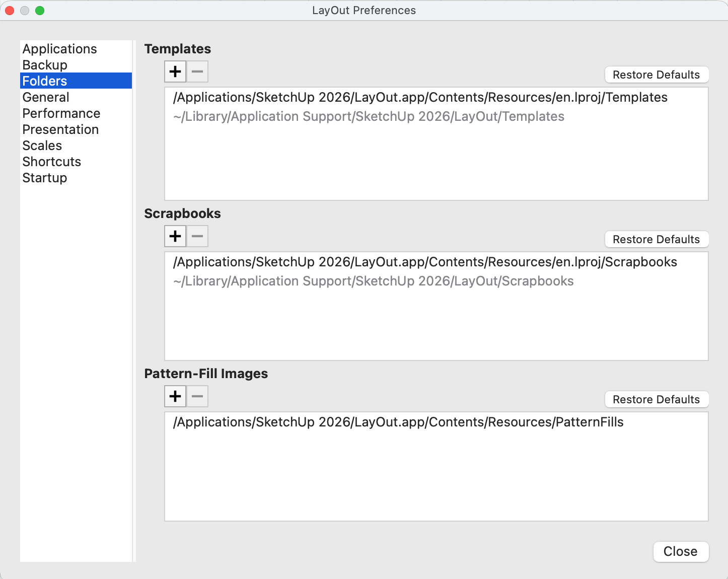Viewport: 728px width, 579px height.
Task: Select the Resources/PatternFills path entry
Action: 436,422
